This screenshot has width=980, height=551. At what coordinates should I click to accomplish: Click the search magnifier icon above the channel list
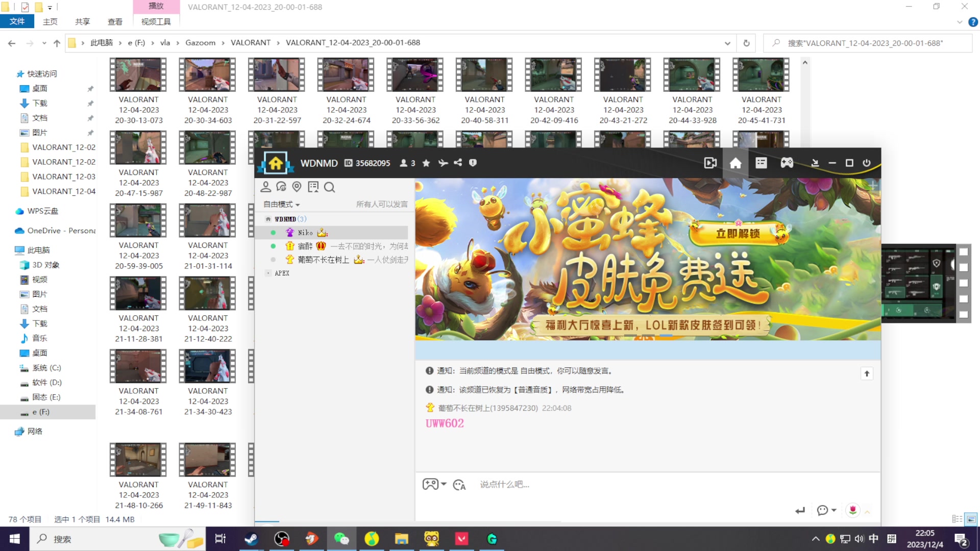329,187
